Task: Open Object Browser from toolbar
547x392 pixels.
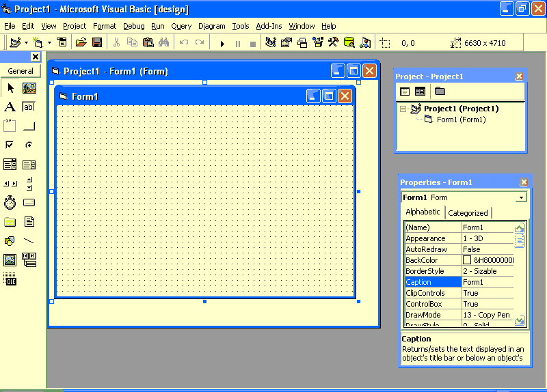Action: (x=318, y=42)
